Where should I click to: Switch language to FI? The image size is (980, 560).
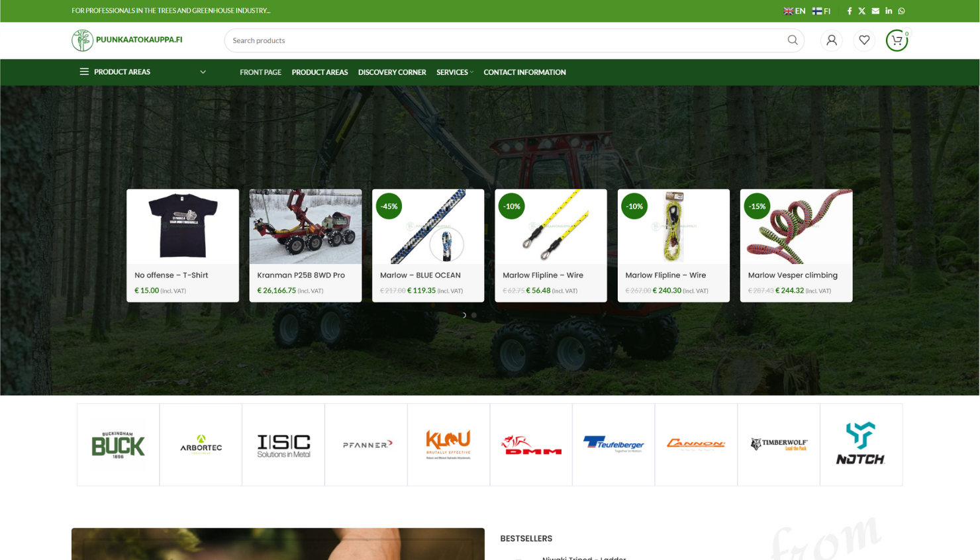(x=822, y=11)
